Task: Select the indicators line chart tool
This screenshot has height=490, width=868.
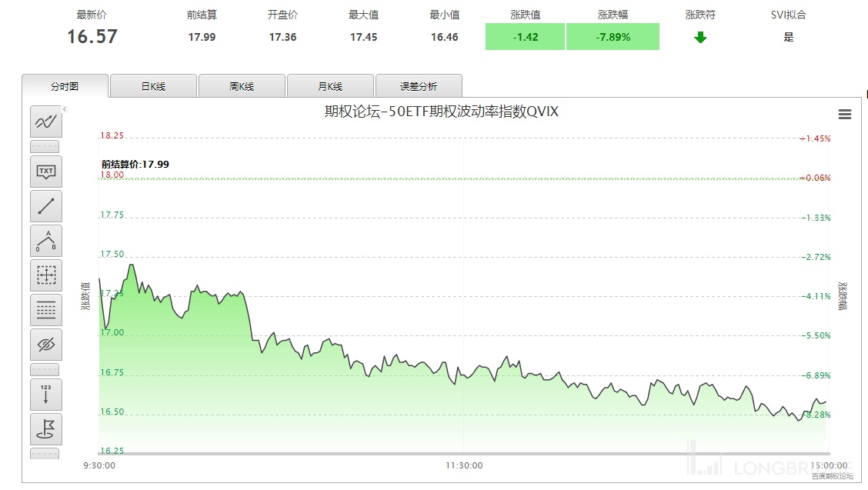Action: coord(46,122)
